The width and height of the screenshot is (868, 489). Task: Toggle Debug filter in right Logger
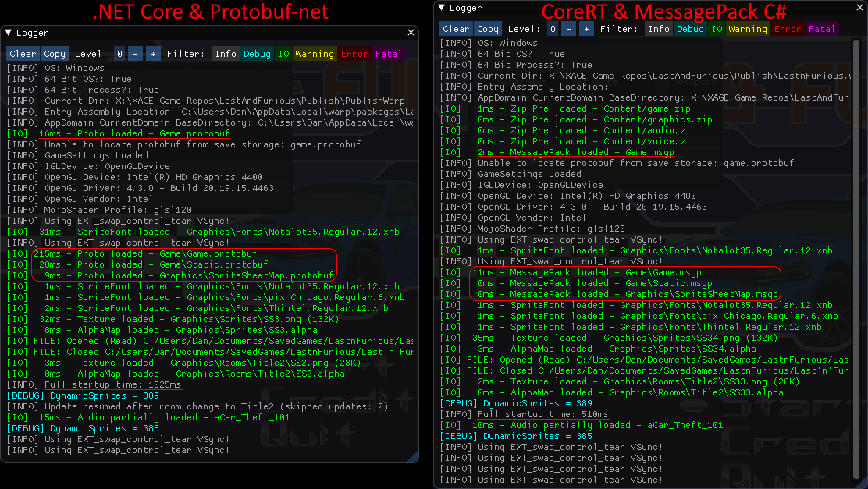point(690,29)
